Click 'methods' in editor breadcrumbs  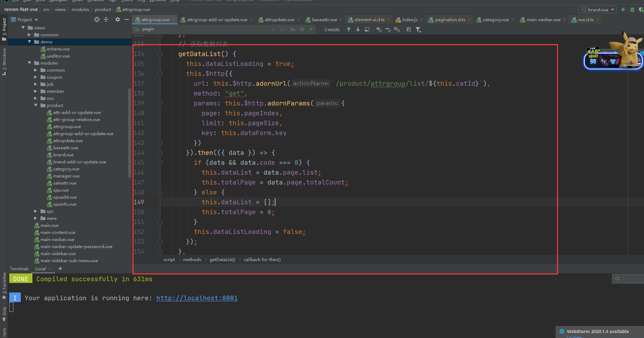pos(192,260)
